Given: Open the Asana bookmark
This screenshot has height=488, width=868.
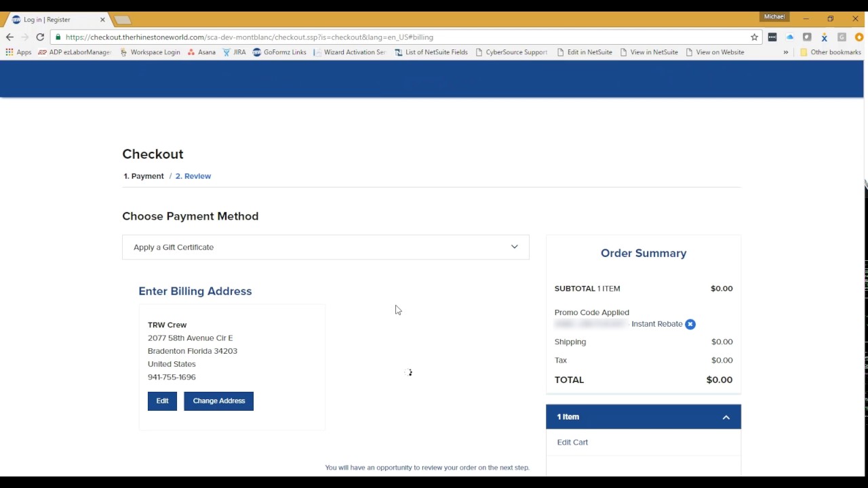Looking at the screenshot, I should (201, 52).
